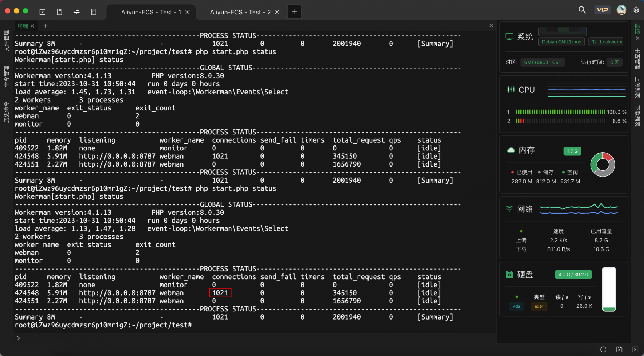
Task: Click the CPU candlestick icon
Action: tap(511, 89)
